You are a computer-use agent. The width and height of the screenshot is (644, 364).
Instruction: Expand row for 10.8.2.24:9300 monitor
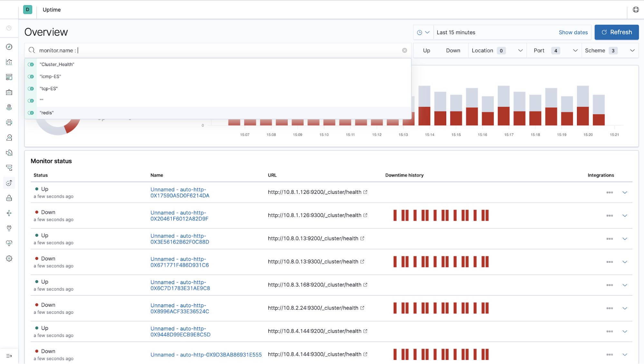click(x=625, y=308)
